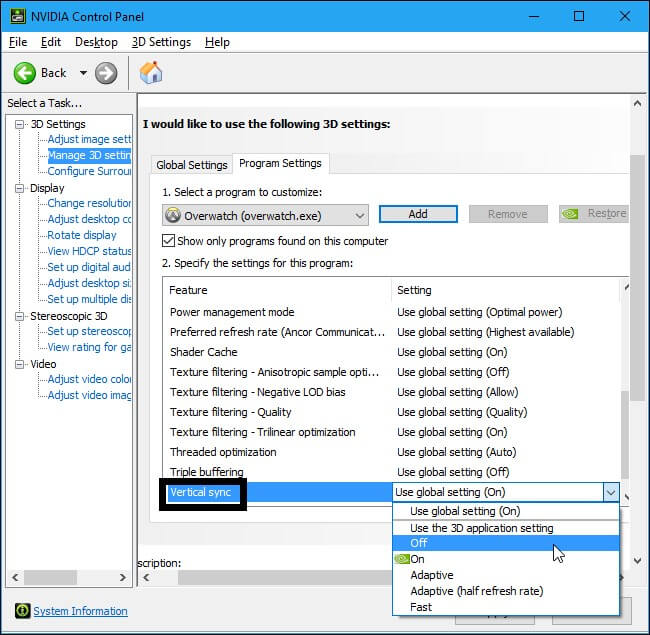The height and width of the screenshot is (635, 650).
Task: Click the Remove button
Action: coord(508,214)
